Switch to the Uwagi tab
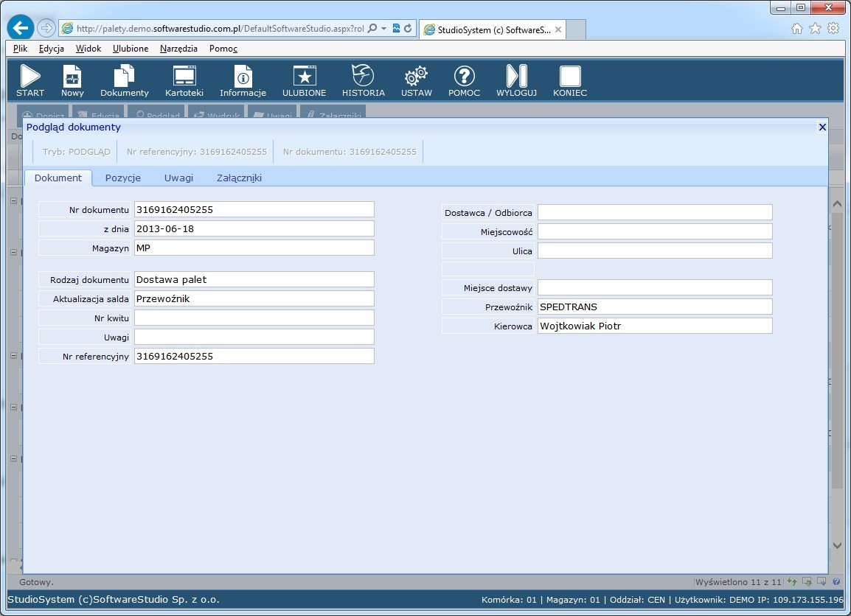The image size is (851, 616). pyautogui.click(x=178, y=178)
